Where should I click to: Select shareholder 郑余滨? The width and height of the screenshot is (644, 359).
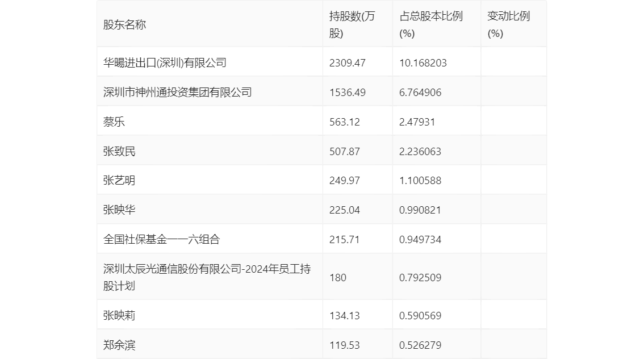[119, 345]
